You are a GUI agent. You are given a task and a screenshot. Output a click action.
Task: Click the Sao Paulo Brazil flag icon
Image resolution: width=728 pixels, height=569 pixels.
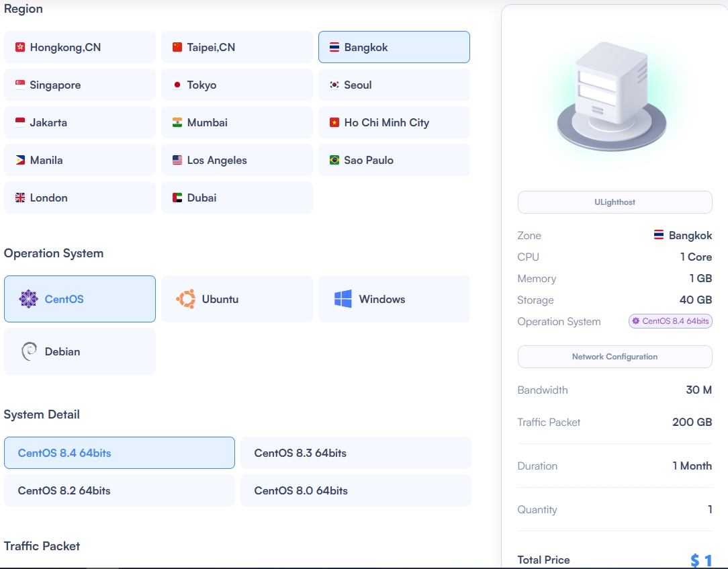[334, 160]
